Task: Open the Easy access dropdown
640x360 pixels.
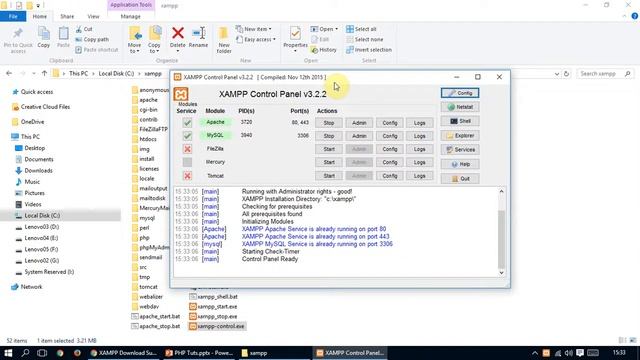Action: coord(256,40)
